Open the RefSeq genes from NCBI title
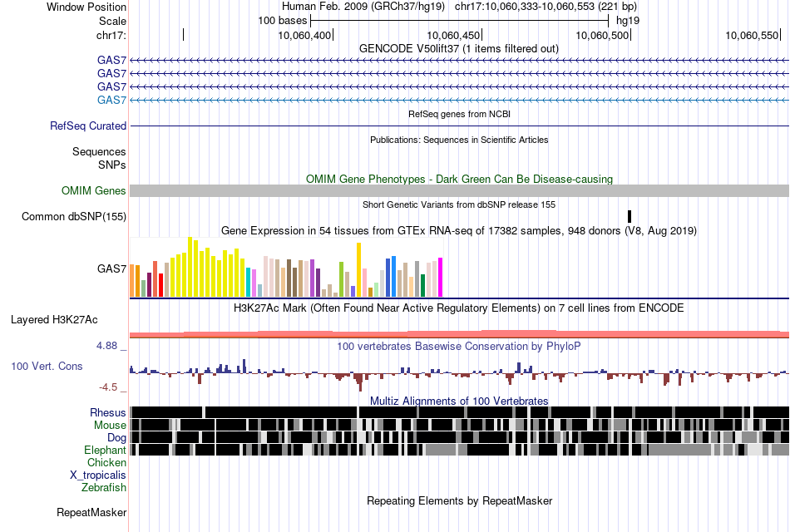Screen dimensions: 790x532 tap(459, 115)
